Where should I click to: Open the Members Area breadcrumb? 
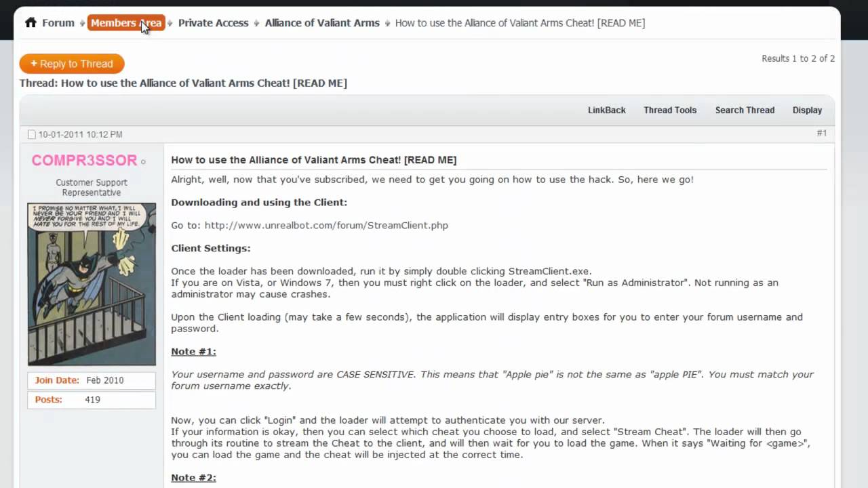click(126, 23)
